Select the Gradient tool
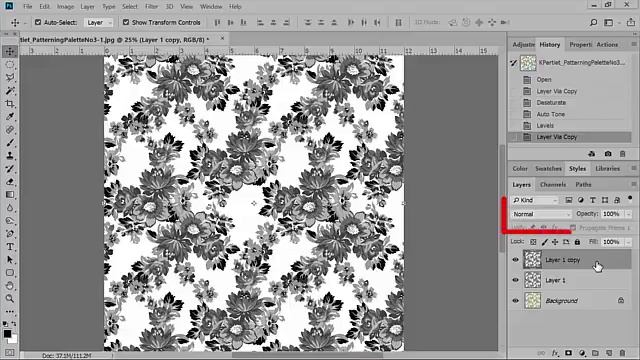Image resolution: width=640 pixels, height=360 pixels. point(10,195)
